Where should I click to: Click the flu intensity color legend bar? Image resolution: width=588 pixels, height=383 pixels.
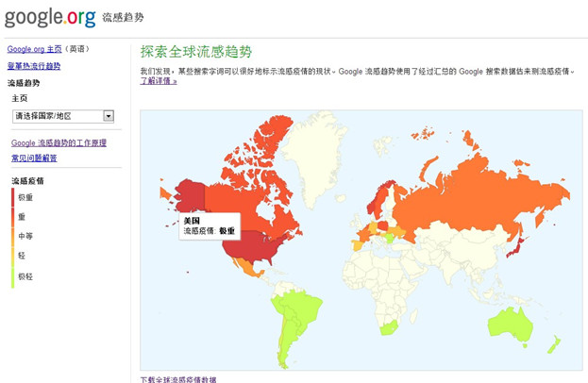(13, 238)
